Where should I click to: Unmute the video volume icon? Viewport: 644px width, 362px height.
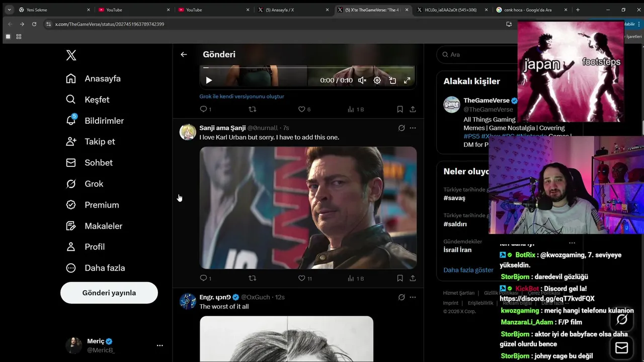(362, 80)
